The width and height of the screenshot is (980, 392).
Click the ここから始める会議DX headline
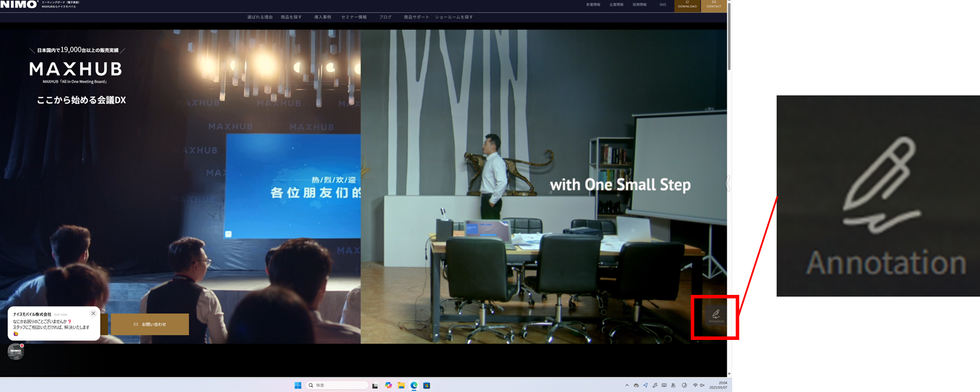[x=81, y=100]
